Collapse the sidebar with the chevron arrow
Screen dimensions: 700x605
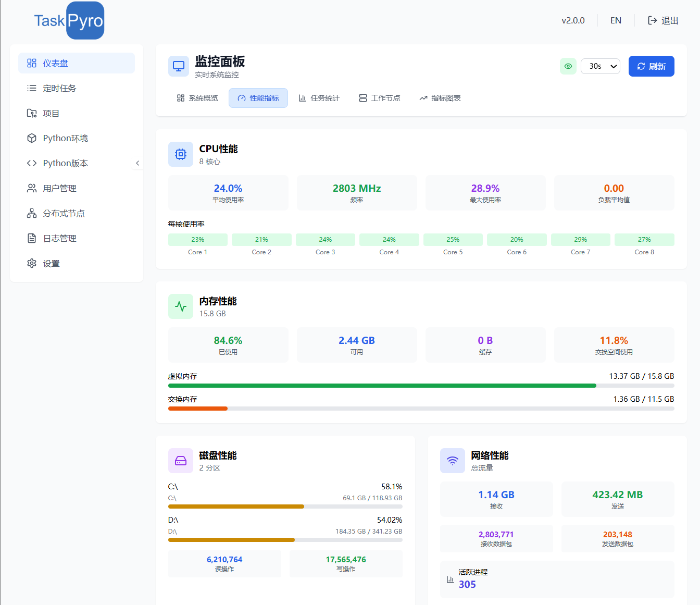click(x=137, y=163)
